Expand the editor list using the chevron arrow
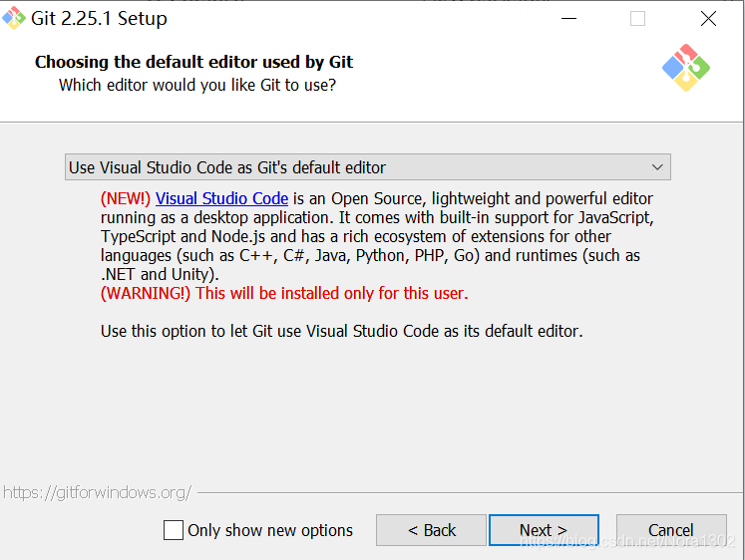This screenshot has width=745, height=560. point(657,167)
